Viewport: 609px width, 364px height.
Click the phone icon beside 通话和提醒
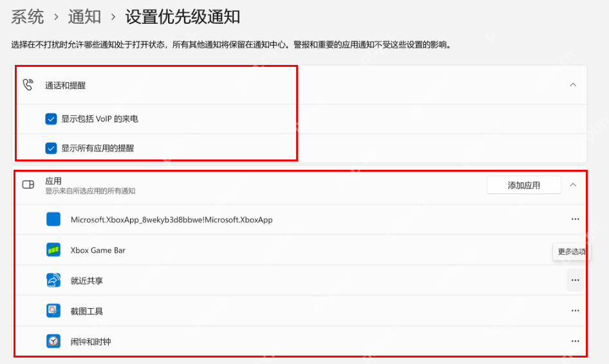click(x=28, y=85)
